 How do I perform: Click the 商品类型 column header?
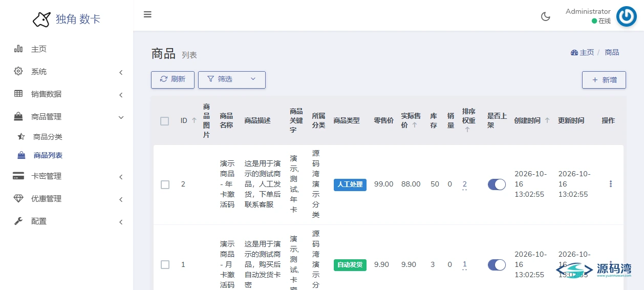click(x=347, y=120)
